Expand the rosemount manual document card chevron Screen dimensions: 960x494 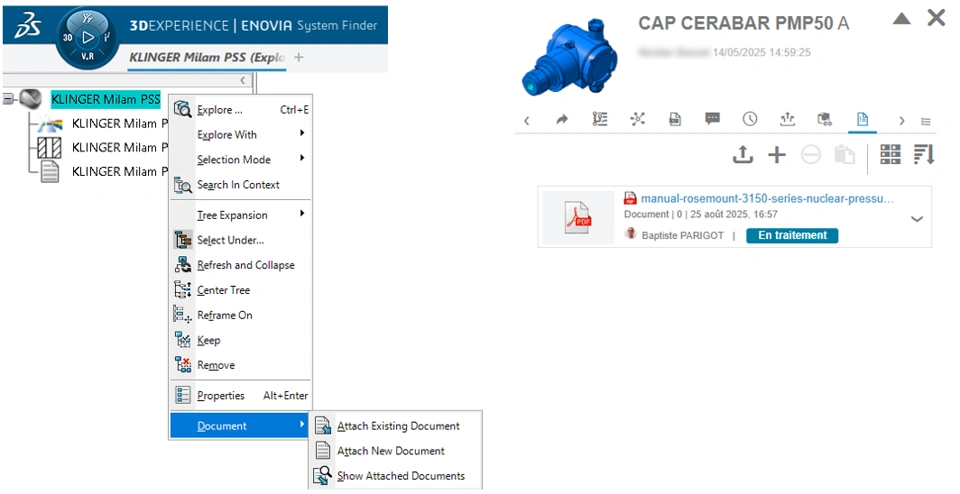pyautogui.click(x=917, y=219)
